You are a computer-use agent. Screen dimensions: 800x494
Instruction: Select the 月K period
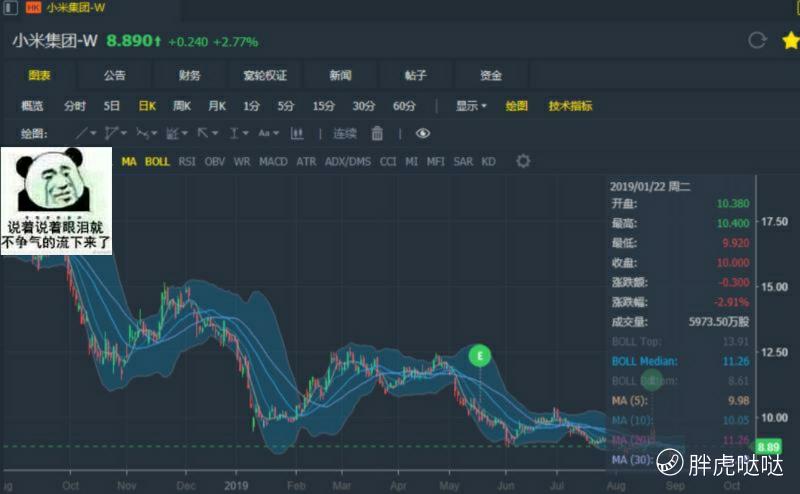coord(217,106)
